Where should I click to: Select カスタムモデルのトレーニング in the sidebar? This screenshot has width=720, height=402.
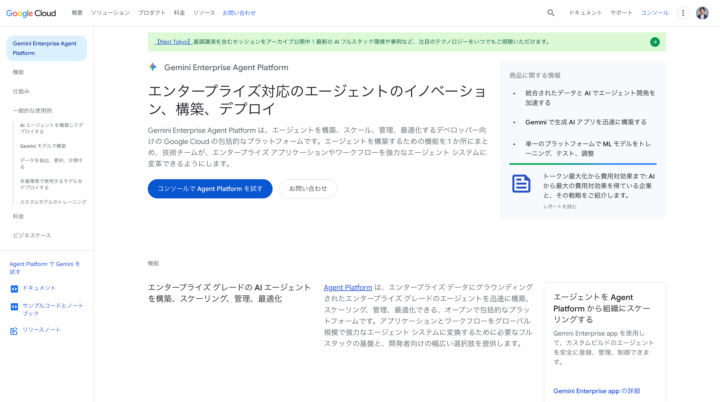(53, 202)
